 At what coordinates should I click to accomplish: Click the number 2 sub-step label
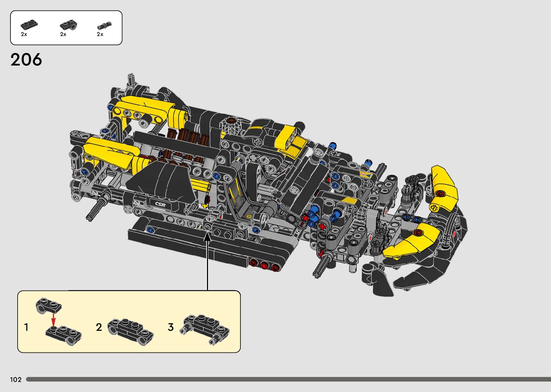pyautogui.click(x=99, y=327)
